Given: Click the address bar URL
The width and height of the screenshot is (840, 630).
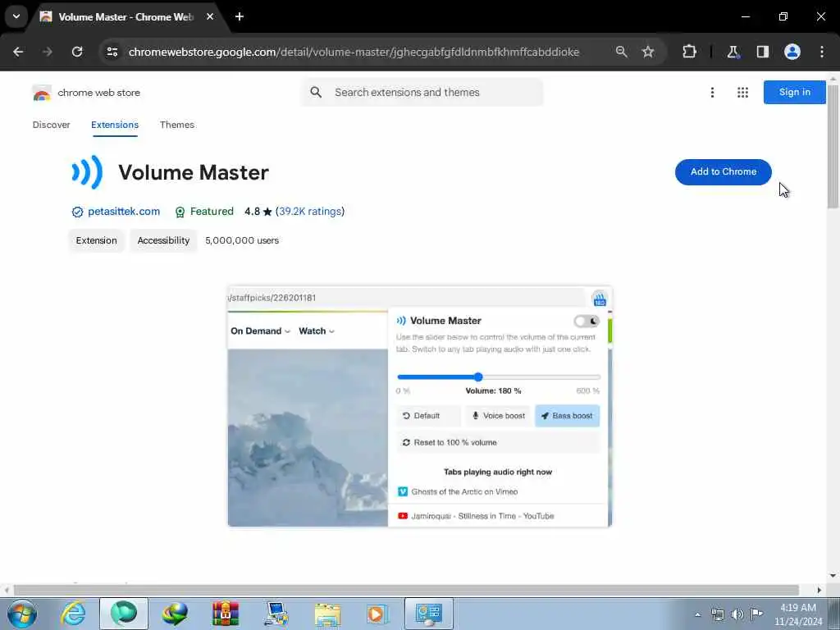Looking at the screenshot, I should pos(354,52).
